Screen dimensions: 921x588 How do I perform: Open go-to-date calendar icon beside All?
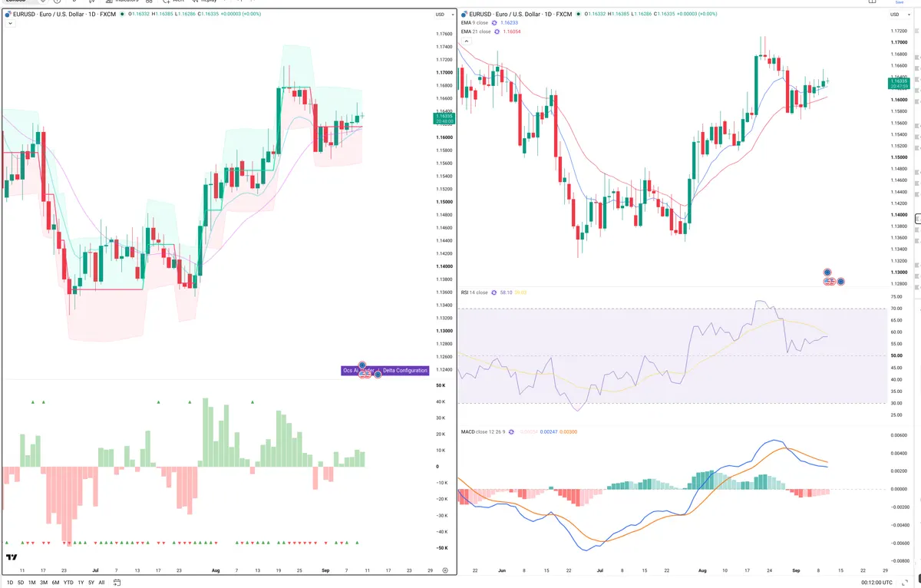(x=116, y=582)
